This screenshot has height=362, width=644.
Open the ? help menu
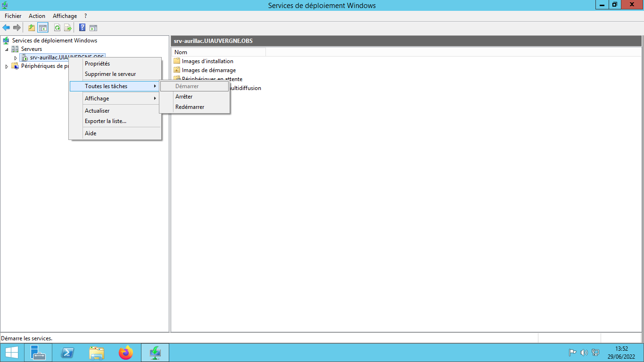click(x=85, y=16)
